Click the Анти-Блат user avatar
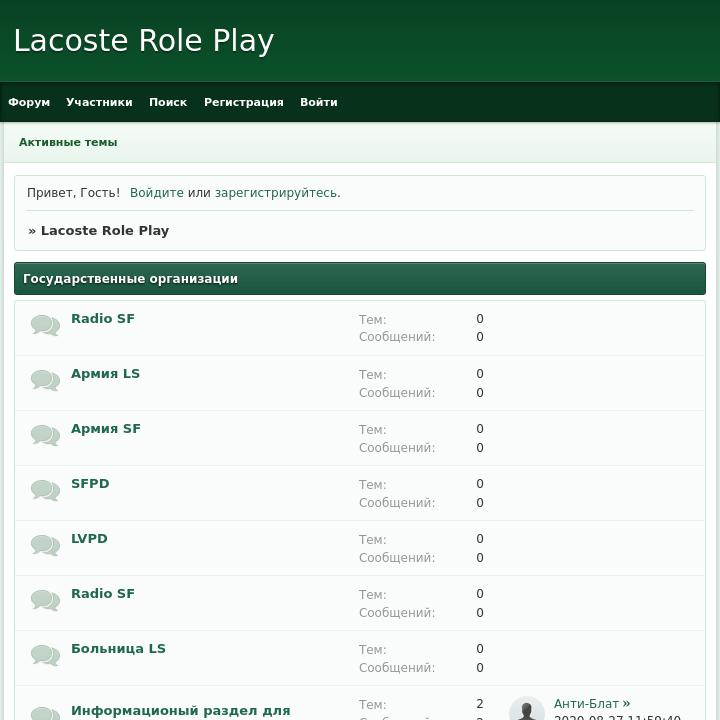 point(527,709)
